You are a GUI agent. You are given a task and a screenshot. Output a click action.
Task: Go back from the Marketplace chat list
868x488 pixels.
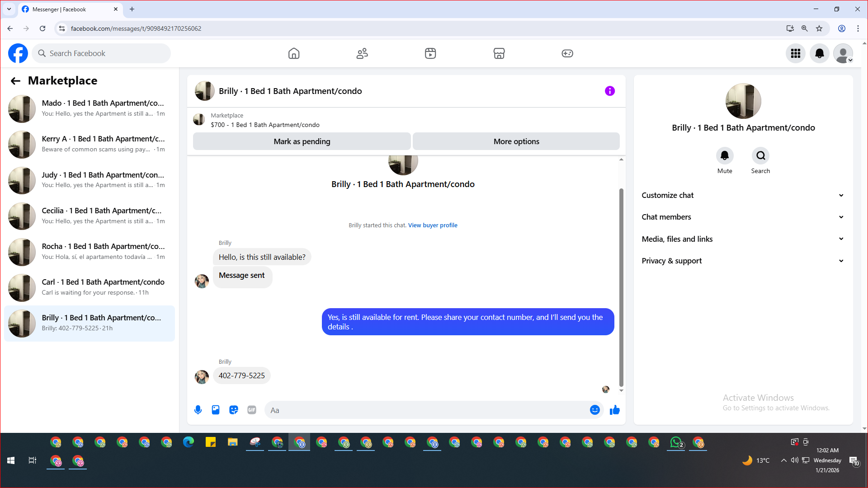15,81
